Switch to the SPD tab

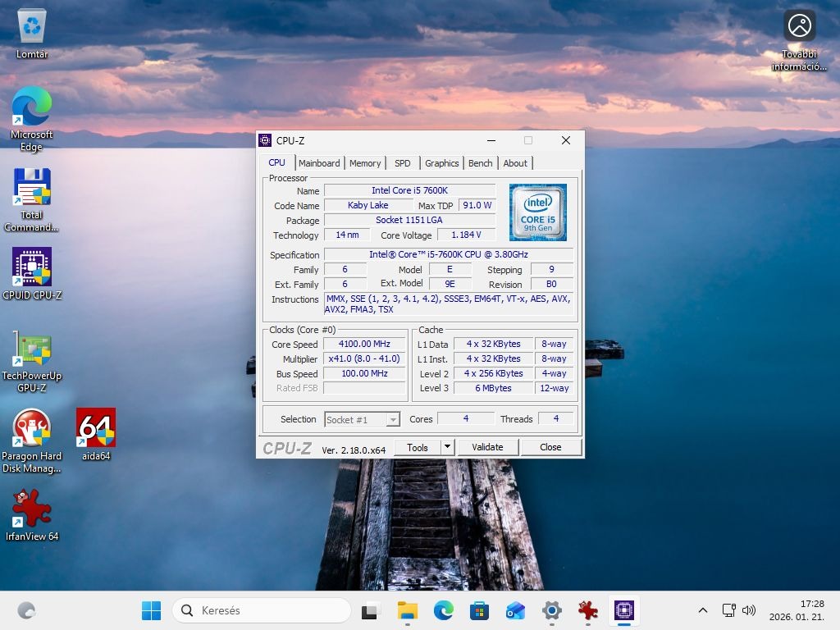[402, 163]
